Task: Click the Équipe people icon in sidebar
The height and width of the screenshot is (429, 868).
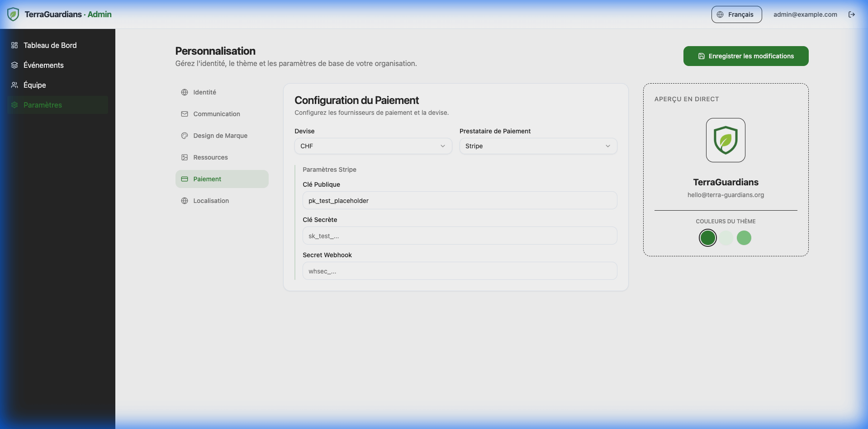Action: 14,85
